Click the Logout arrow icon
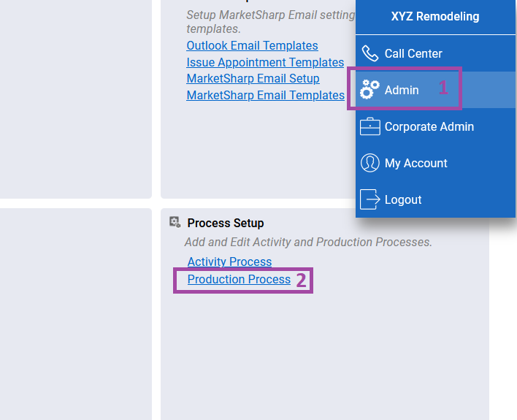This screenshot has height=420, width=517. click(370, 199)
